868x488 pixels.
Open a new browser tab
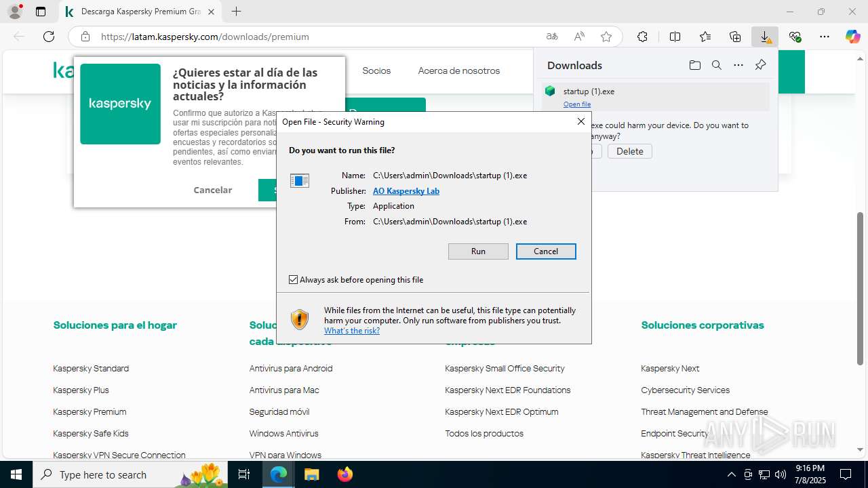tap(236, 12)
